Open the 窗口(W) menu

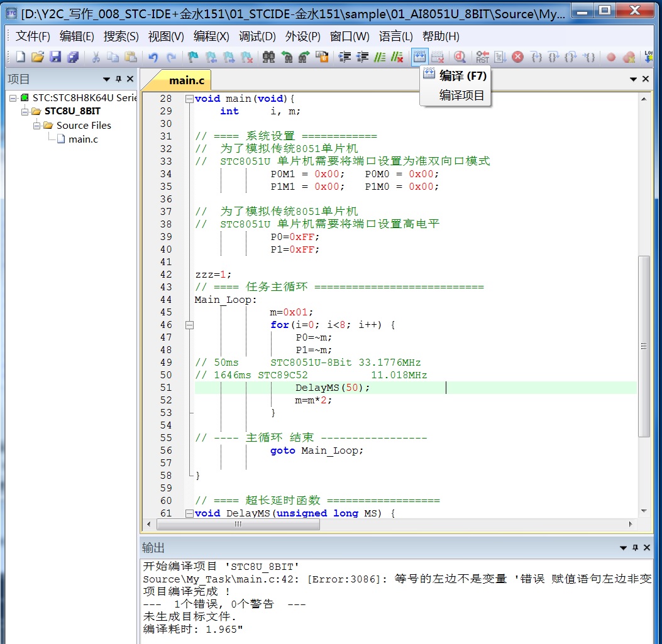[x=350, y=36]
